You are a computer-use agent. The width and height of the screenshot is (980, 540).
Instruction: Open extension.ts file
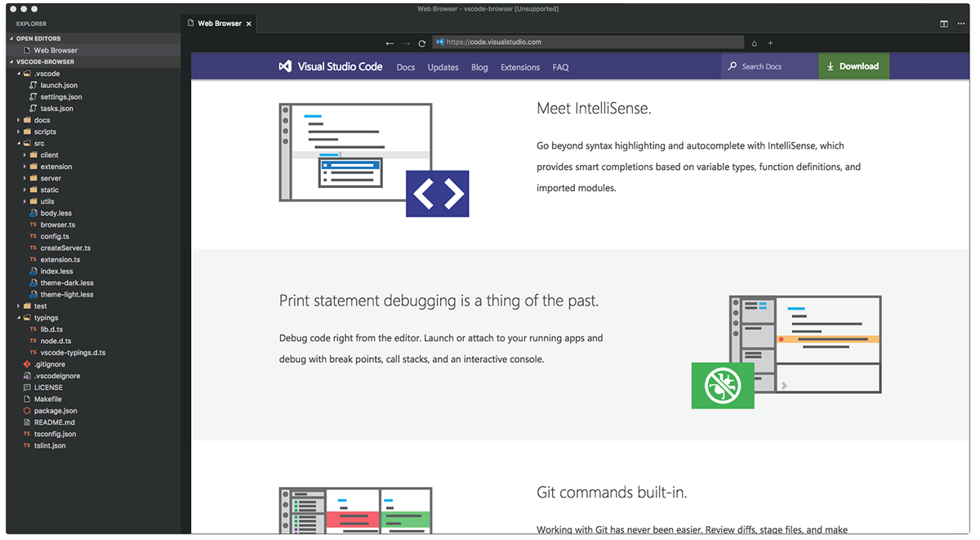pyautogui.click(x=60, y=260)
